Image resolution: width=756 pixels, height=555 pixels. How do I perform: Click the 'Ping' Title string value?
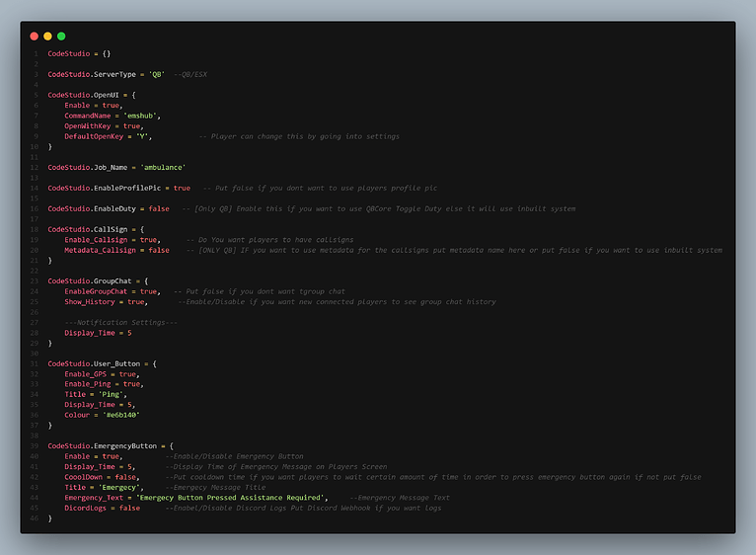click(x=109, y=395)
